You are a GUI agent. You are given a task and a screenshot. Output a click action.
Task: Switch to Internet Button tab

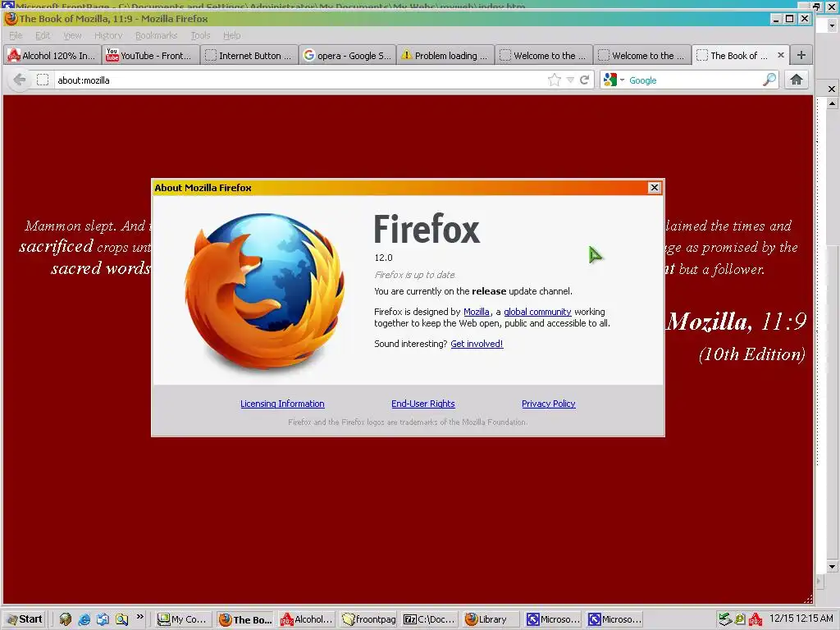(x=249, y=55)
